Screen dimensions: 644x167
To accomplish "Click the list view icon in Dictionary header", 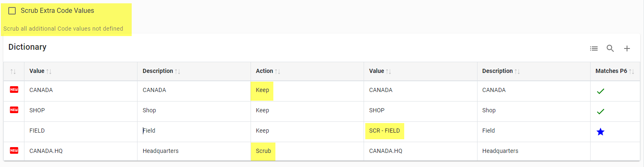I will (x=594, y=48).
